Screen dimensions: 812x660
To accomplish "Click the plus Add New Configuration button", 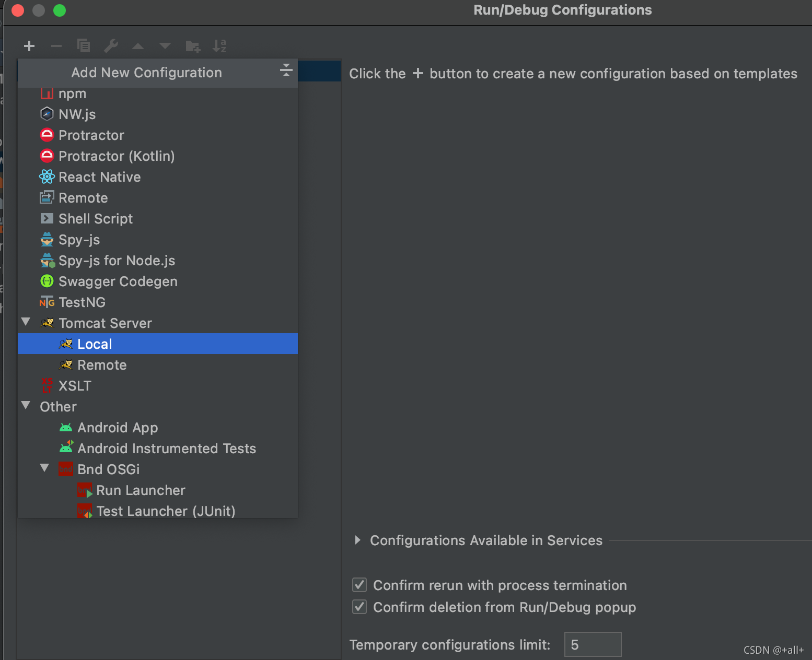I will 29,46.
